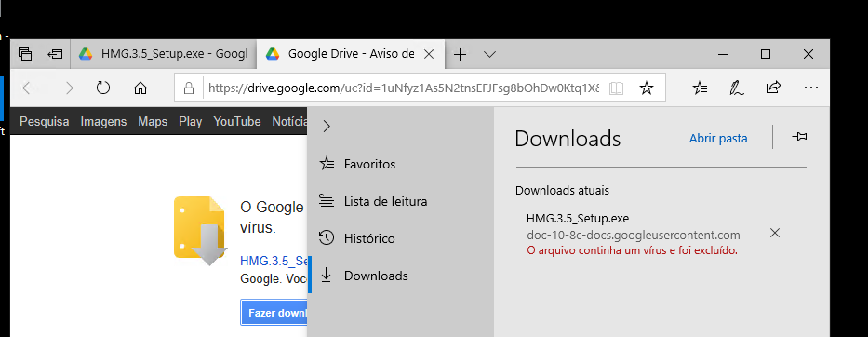Open Histórico in the hub
This screenshot has height=337, width=868.
pyautogui.click(x=401, y=238)
